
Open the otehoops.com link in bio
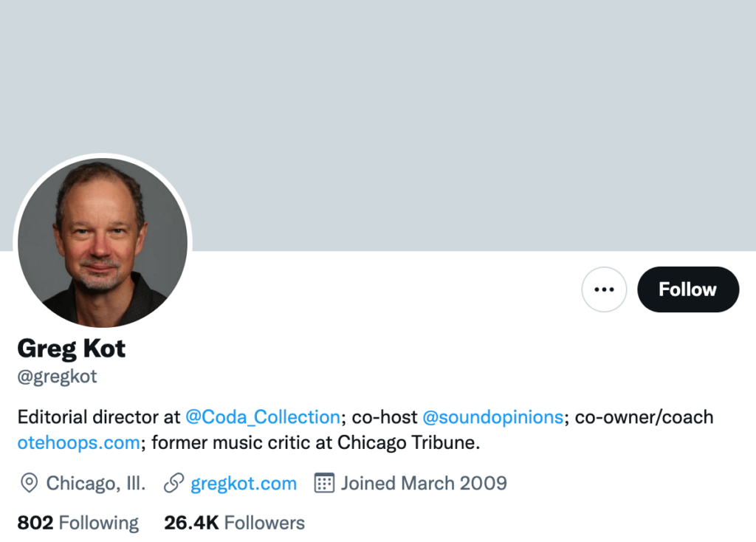point(78,443)
